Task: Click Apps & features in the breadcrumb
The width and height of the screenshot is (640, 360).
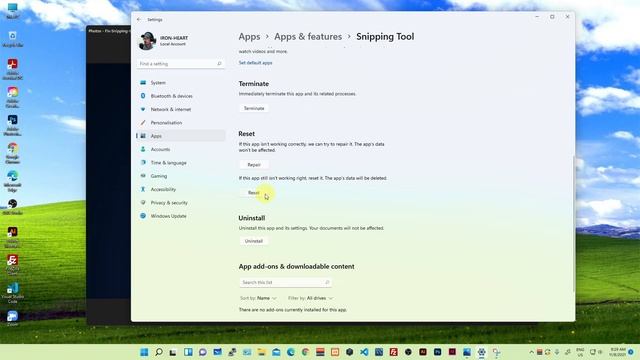Action: pos(308,37)
